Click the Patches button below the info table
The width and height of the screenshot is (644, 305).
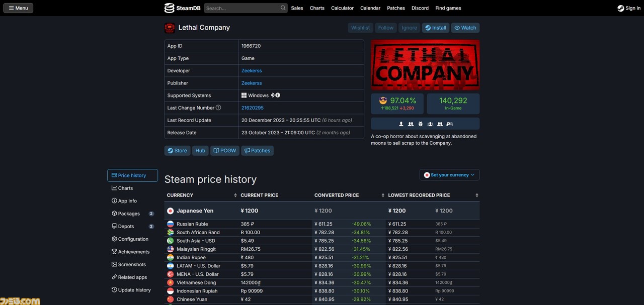[258, 151]
